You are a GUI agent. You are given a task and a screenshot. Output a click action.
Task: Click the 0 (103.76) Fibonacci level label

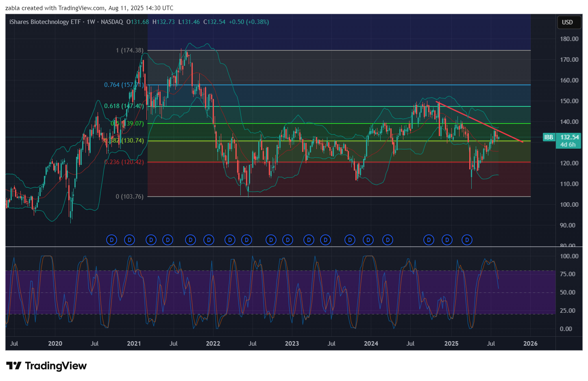[x=130, y=197]
